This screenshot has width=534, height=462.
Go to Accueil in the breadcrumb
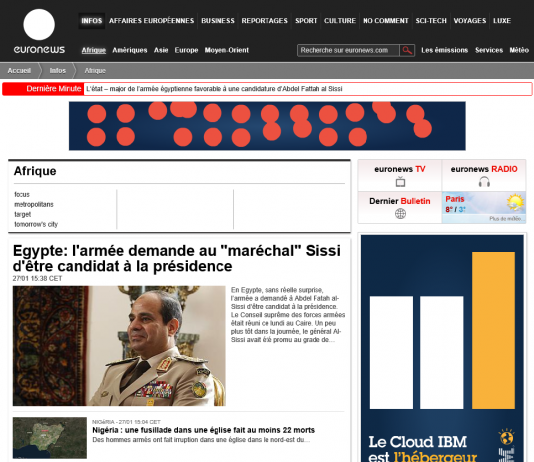pyautogui.click(x=19, y=70)
